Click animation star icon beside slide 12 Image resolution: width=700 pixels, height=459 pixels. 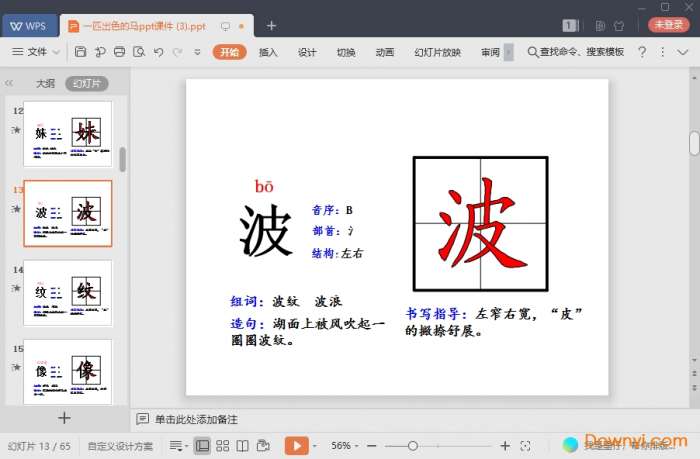click(16, 130)
